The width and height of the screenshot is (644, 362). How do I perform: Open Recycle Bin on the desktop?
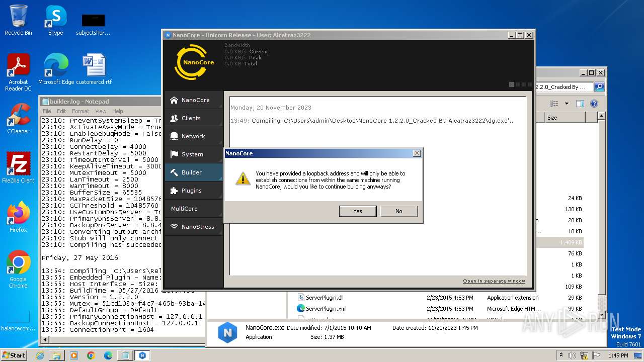pyautogui.click(x=18, y=21)
